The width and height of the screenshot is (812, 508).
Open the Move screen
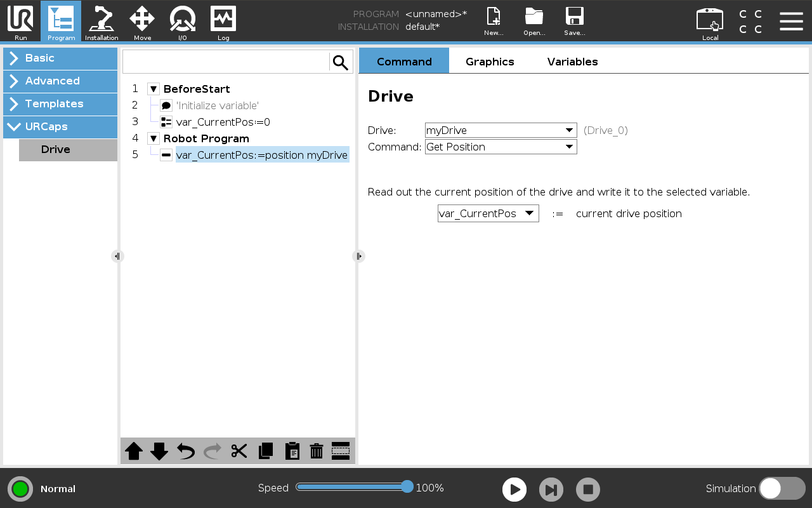[142, 22]
